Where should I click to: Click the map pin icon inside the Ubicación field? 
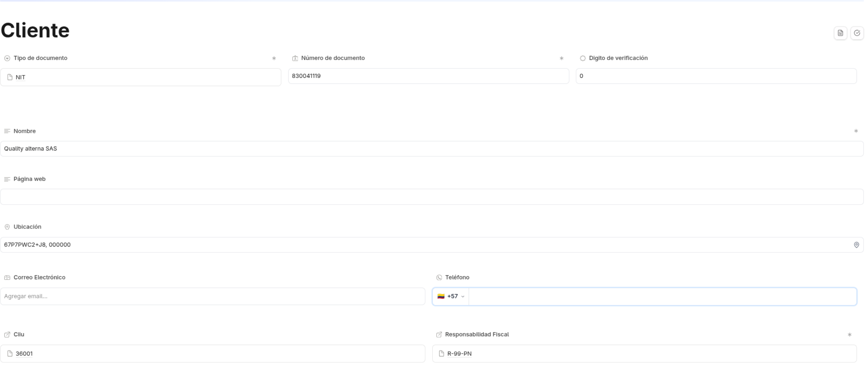tap(856, 245)
